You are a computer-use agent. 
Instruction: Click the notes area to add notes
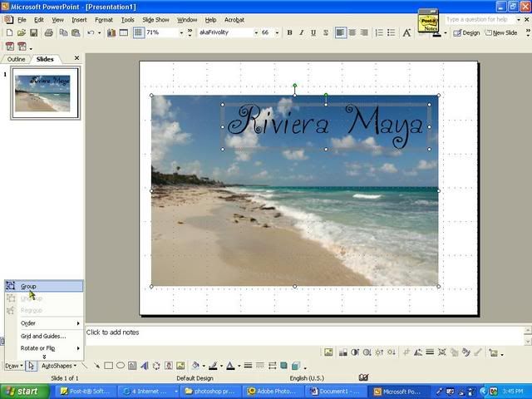pyautogui.click(x=305, y=336)
